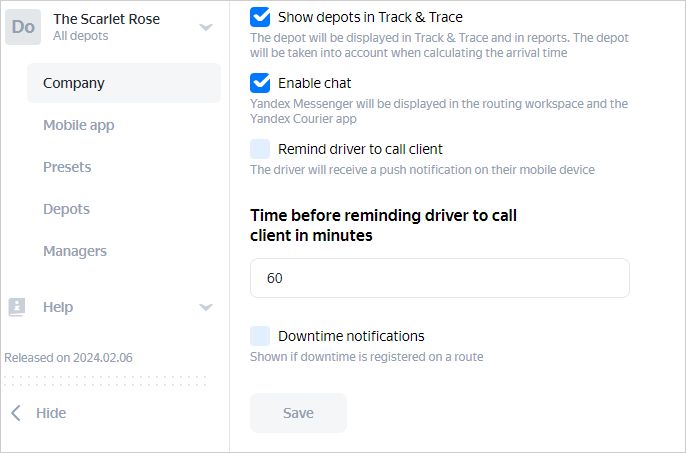
Task: Go to Presets section
Action: (x=67, y=167)
